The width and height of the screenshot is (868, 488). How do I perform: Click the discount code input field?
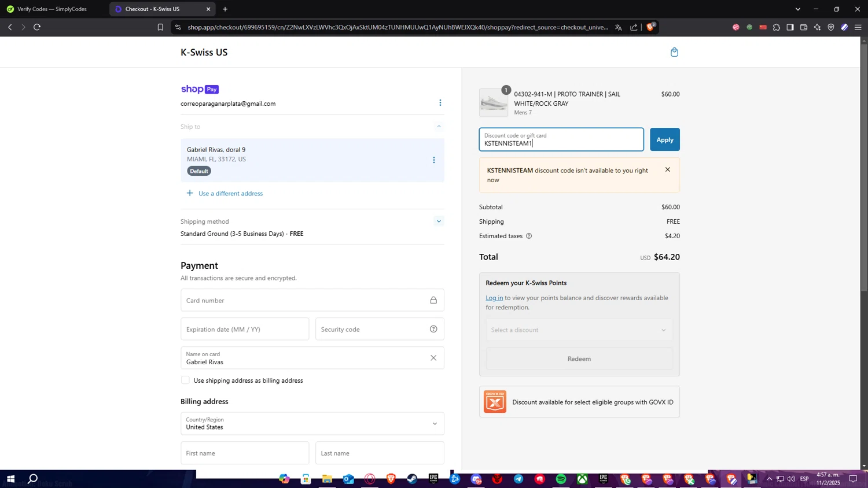click(x=561, y=139)
